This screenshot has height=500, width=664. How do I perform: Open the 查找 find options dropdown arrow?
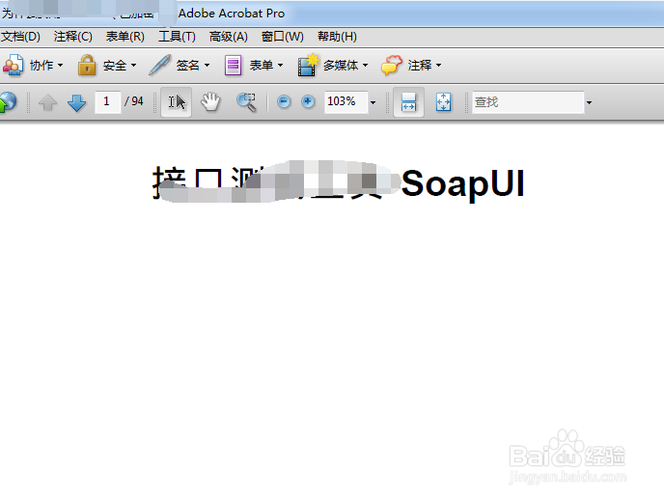tap(589, 102)
